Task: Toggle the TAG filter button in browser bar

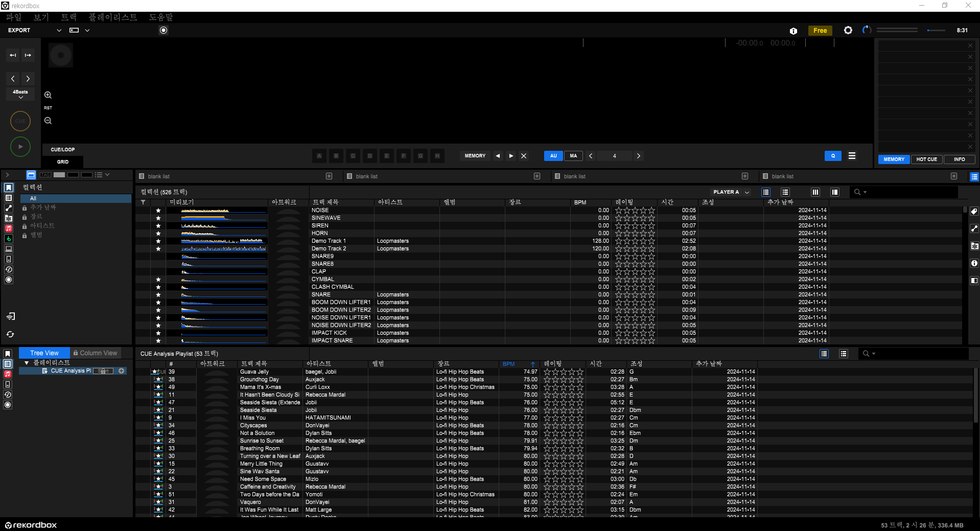Action: (x=45, y=175)
